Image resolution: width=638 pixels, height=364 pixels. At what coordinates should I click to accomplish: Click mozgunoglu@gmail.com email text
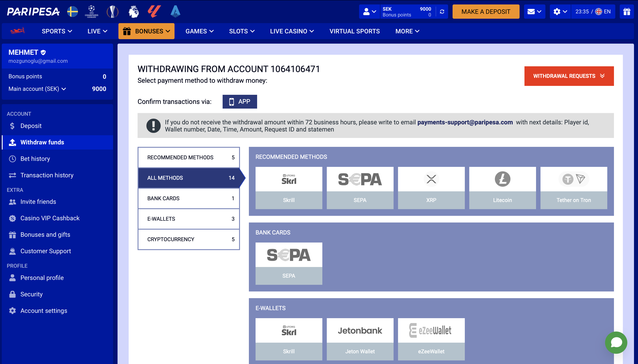pos(38,61)
